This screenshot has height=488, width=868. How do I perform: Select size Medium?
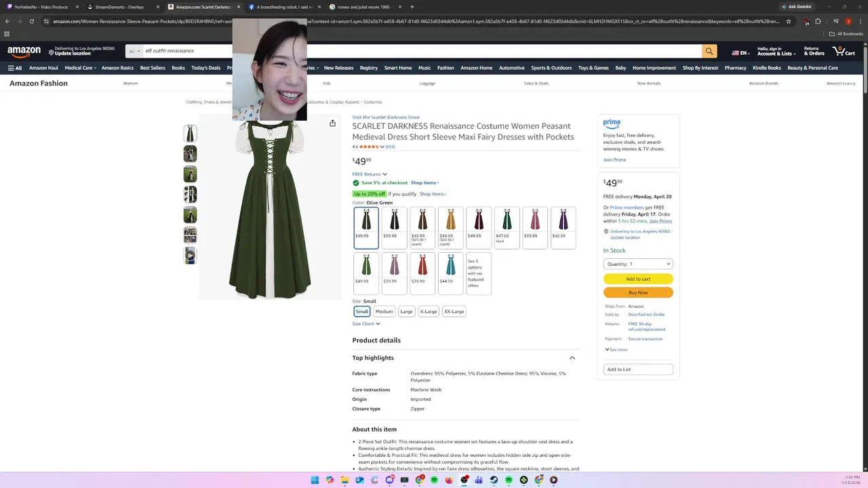(x=384, y=311)
